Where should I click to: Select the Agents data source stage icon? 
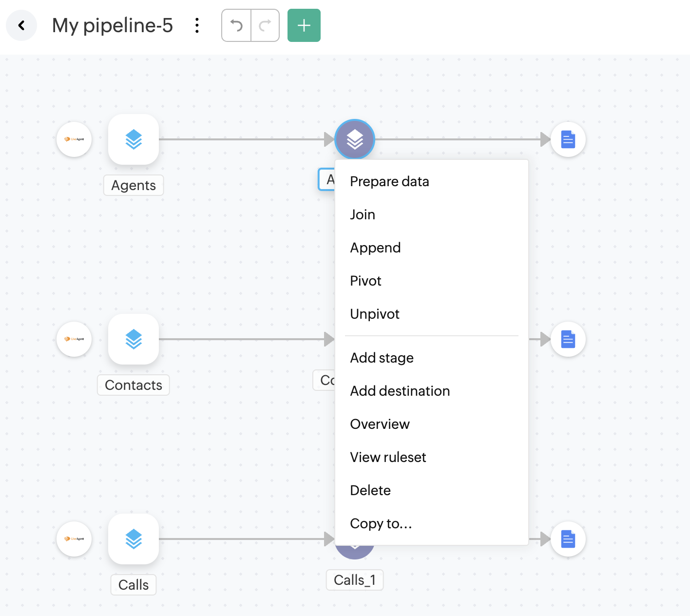point(134,139)
